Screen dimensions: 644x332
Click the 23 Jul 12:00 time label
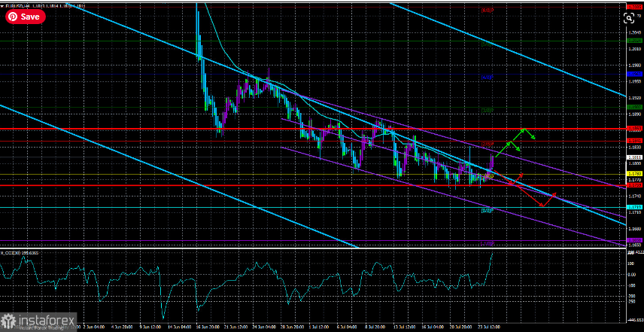(x=489, y=327)
